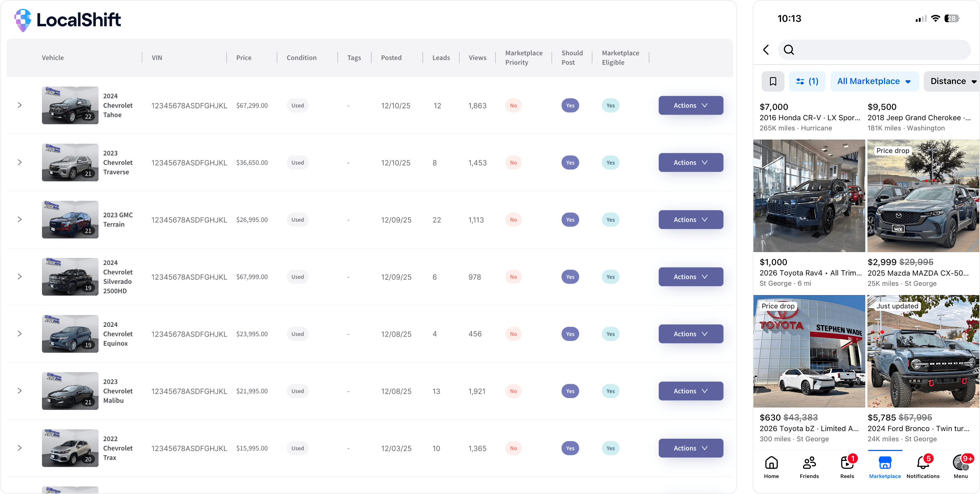This screenshot has width=980, height=494.
Task: Open the Friends icon
Action: [809, 467]
